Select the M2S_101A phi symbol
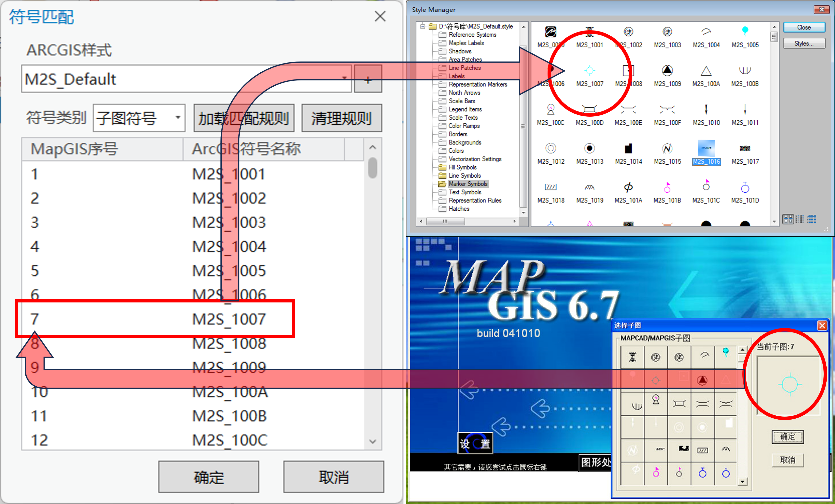 pyautogui.click(x=628, y=192)
